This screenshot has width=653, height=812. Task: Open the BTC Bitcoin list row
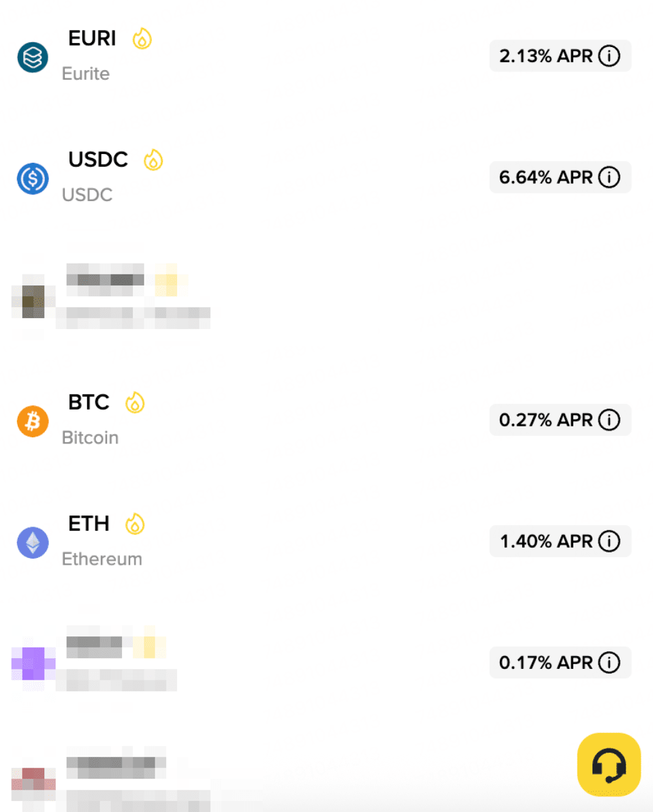[272, 420]
